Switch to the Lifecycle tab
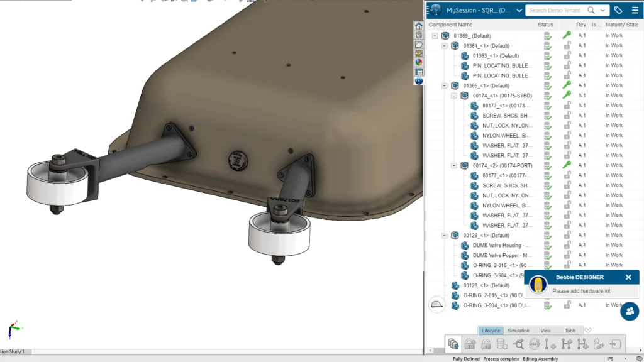 point(491,331)
